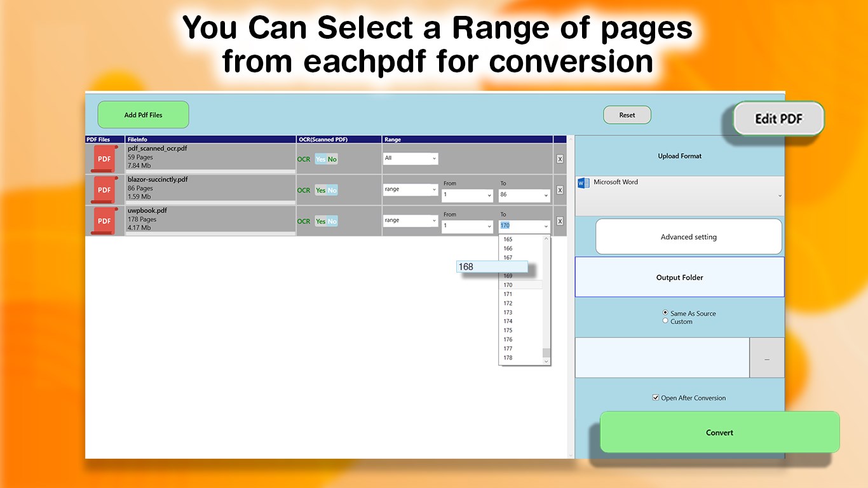Screen dimensions: 868x488
Task: Click the Microsoft Word format icon
Action: [x=583, y=182]
